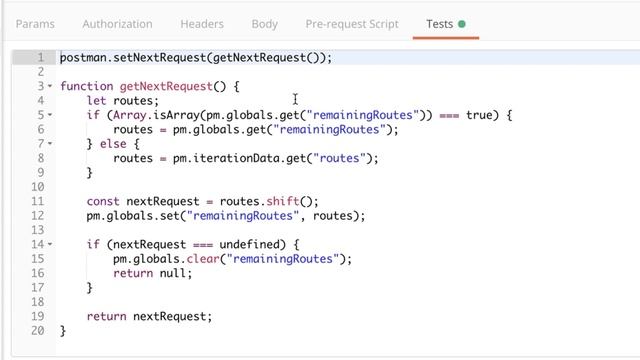
Task: Click line number 20 in the gutter
Action: pyautogui.click(x=38, y=330)
